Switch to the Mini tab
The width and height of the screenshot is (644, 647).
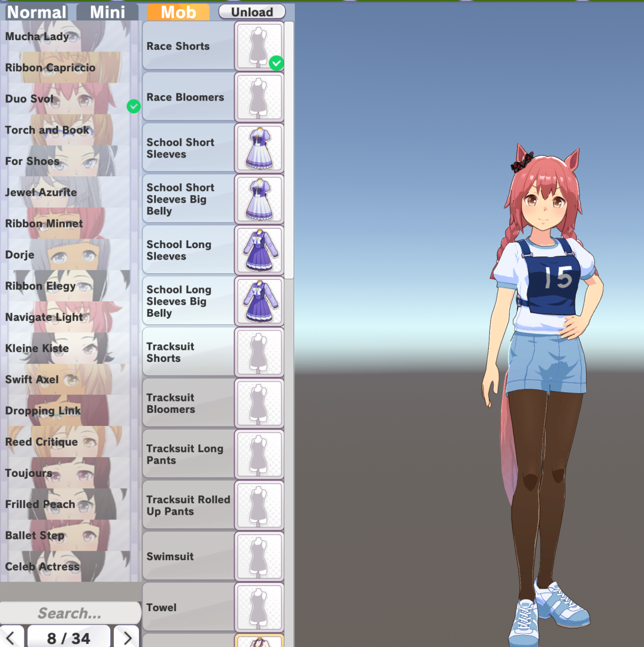tap(107, 12)
